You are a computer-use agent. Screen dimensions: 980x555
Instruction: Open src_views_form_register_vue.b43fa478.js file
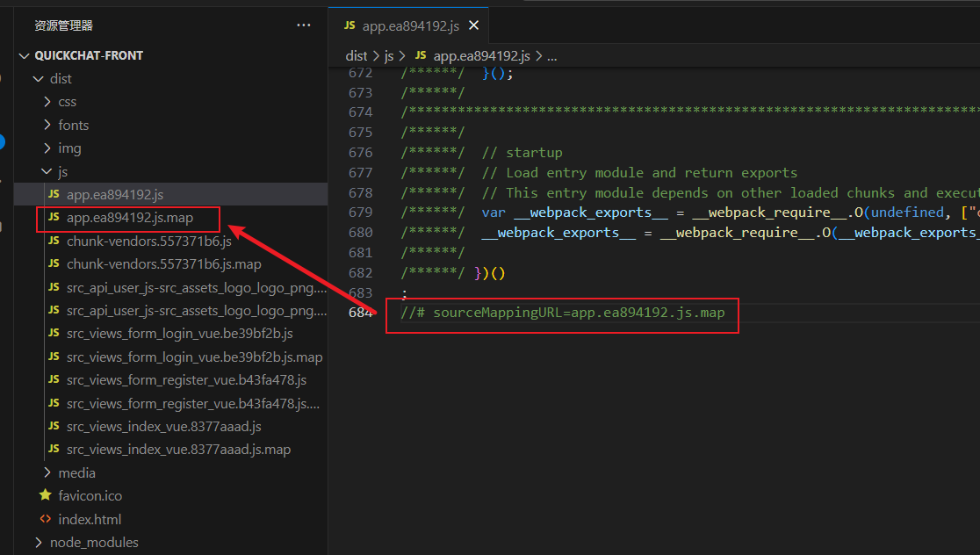(x=187, y=380)
